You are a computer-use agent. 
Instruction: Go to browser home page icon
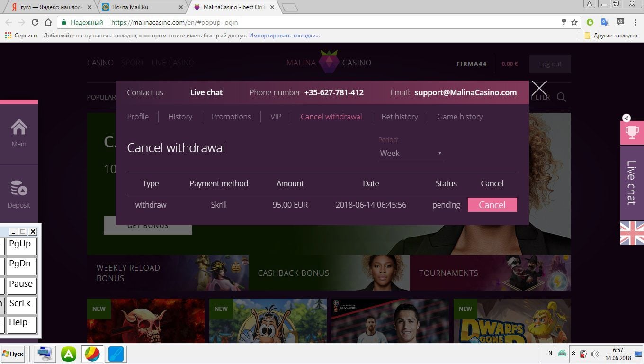point(48,22)
